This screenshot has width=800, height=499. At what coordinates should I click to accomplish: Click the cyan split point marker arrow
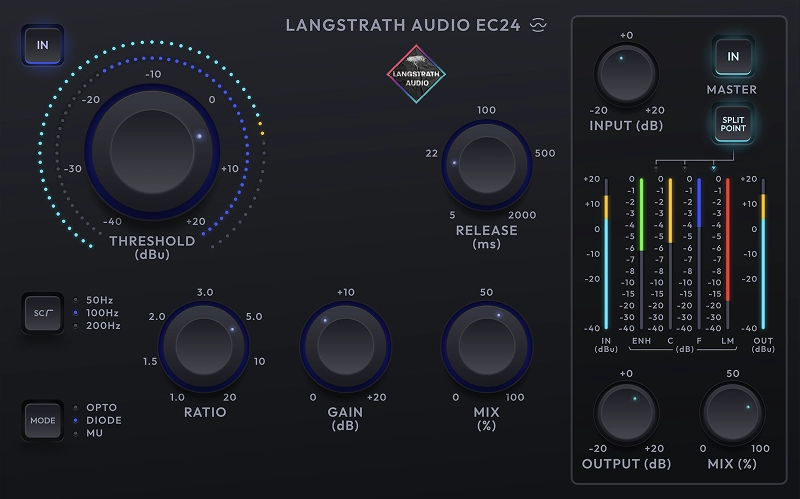[x=713, y=168]
